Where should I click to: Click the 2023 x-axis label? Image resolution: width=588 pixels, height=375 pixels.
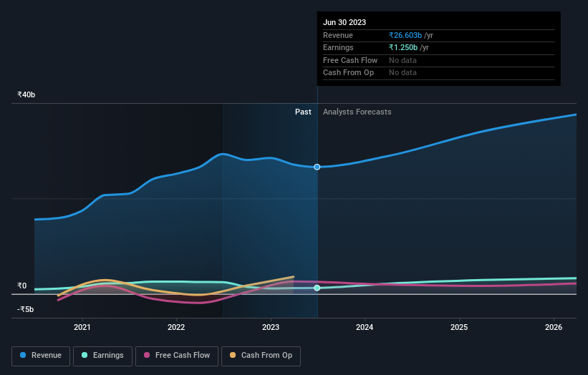pos(271,328)
